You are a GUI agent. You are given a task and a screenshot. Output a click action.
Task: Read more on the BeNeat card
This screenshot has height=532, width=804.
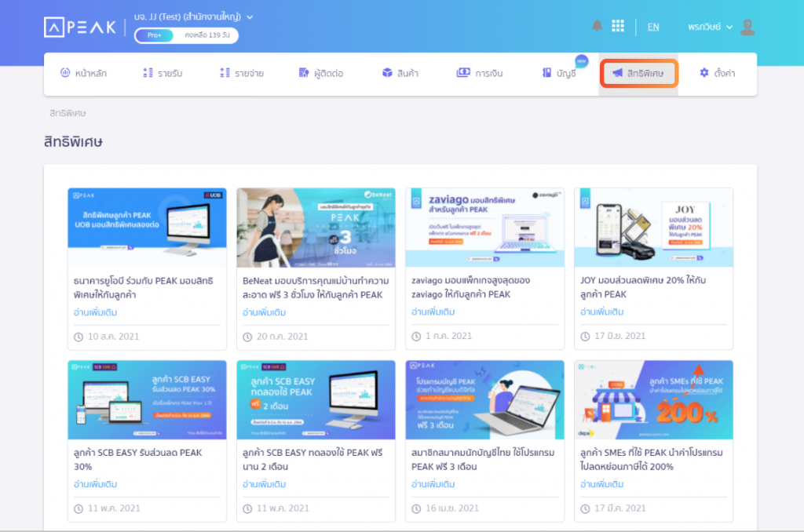264,312
